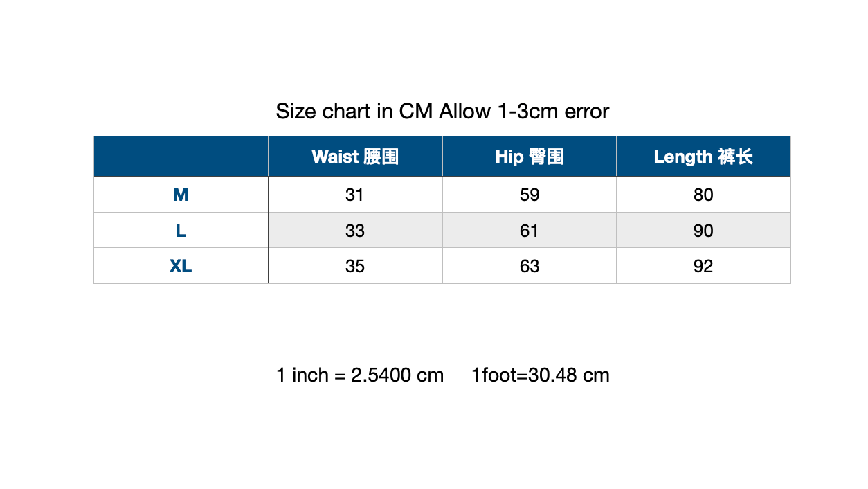Click the Hip 臀围 column header
The image size is (868, 489).
pyautogui.click(x=530, y=157)
